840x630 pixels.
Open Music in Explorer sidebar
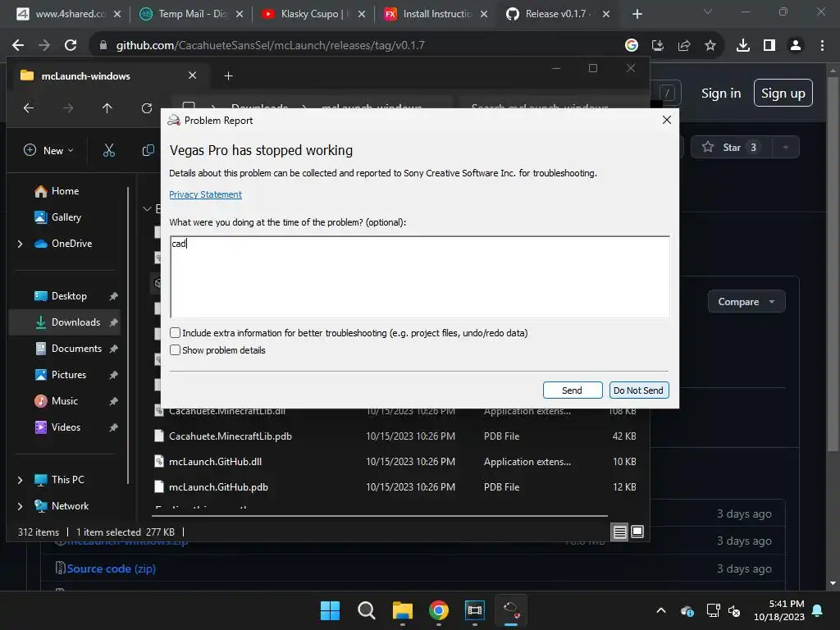pyautogui.click(x=57, y=400)
